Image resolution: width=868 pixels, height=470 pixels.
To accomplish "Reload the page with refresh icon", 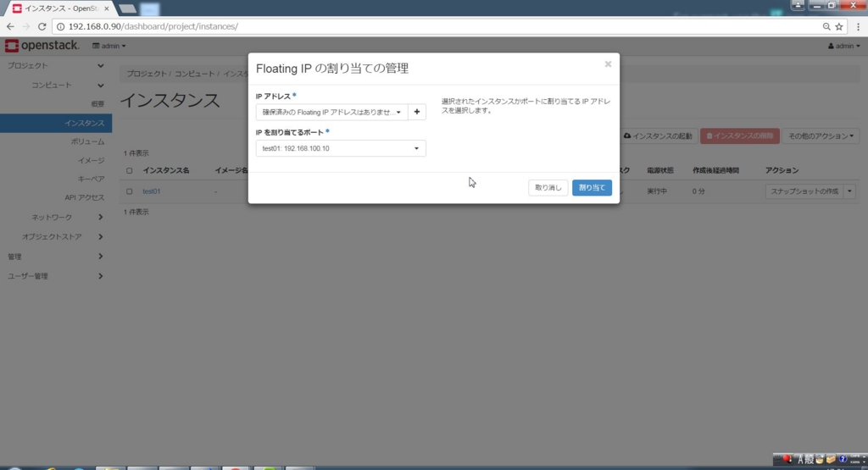I will pos(42,26).
